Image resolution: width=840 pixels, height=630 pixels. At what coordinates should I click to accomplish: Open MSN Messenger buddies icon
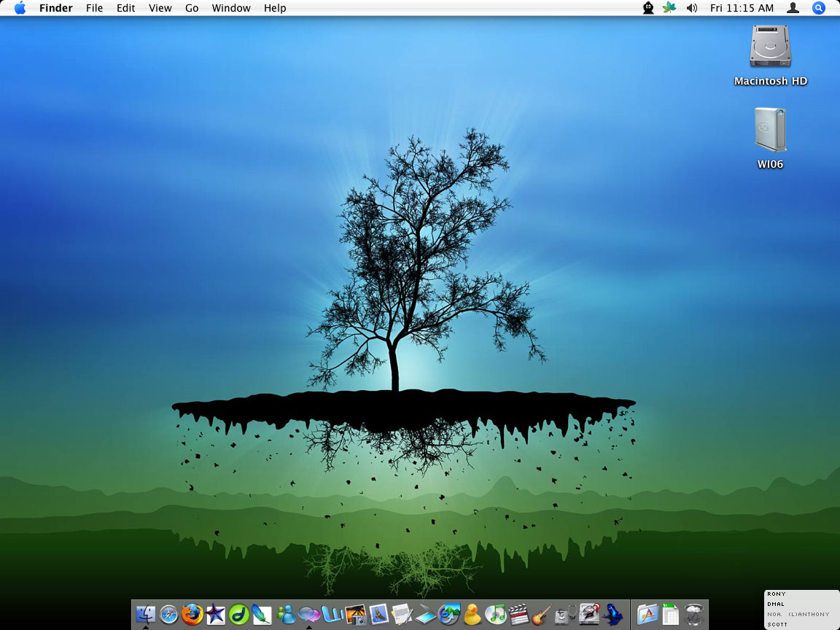286,614
